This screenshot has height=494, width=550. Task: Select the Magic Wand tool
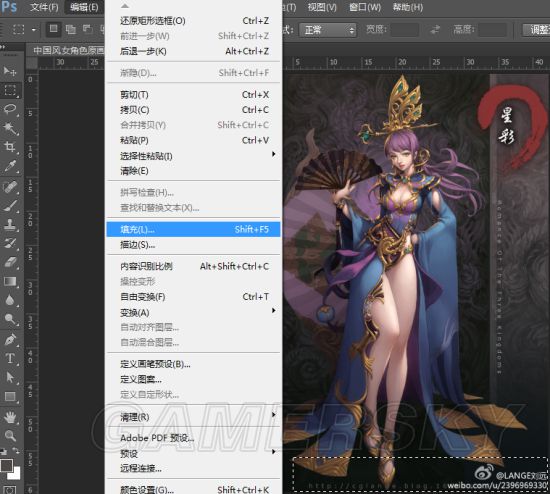10,128
